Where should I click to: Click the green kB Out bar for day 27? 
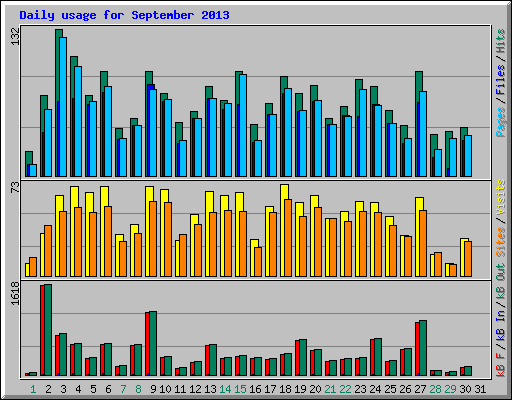(x=423, y=348)
